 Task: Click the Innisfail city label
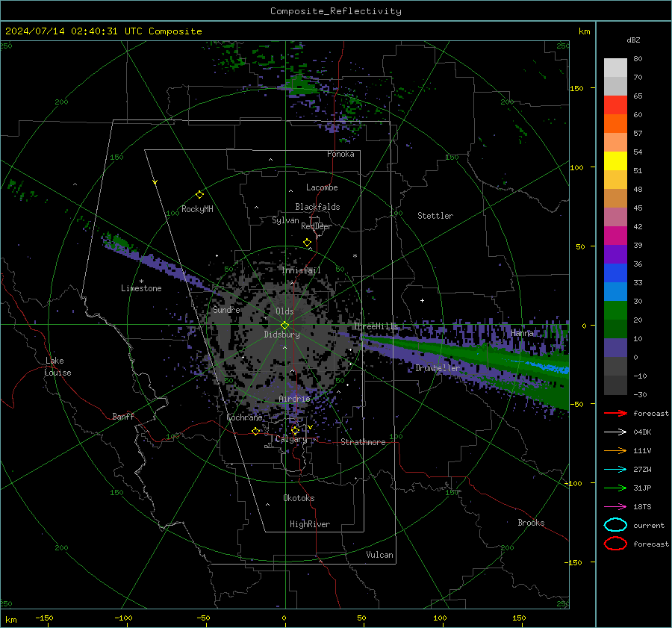click(x=301, y=270)
